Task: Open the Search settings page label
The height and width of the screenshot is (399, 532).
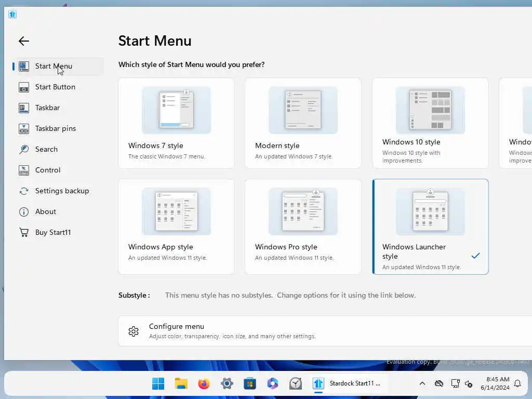Action: [46, 149]
